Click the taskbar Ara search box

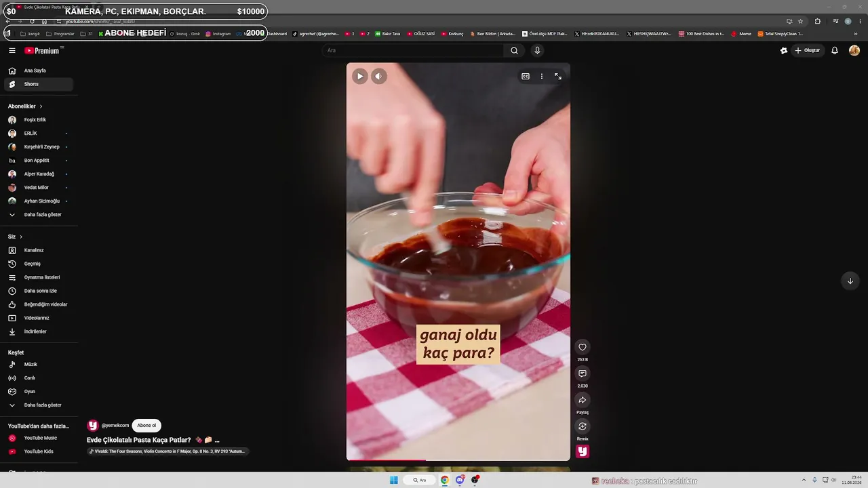[x=419, y=480]
